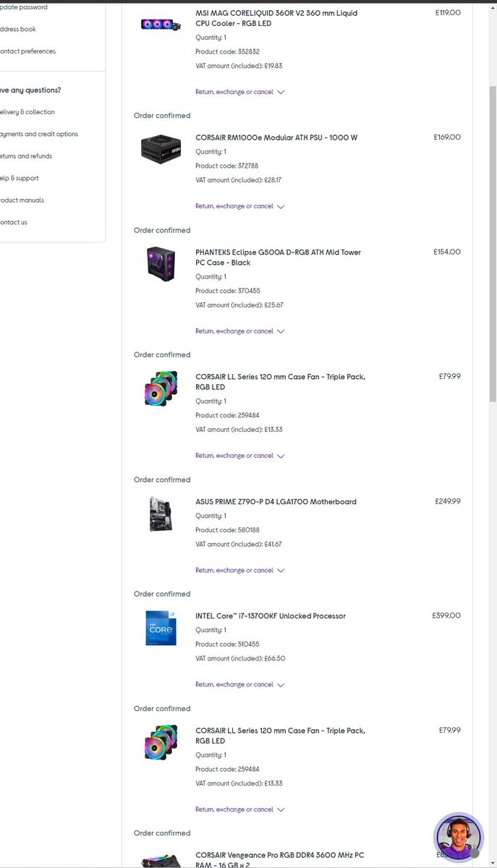Select the £169.00 PSU price
Screen dimensions: 497x868
pyautogui.click(x=447, y=137)
